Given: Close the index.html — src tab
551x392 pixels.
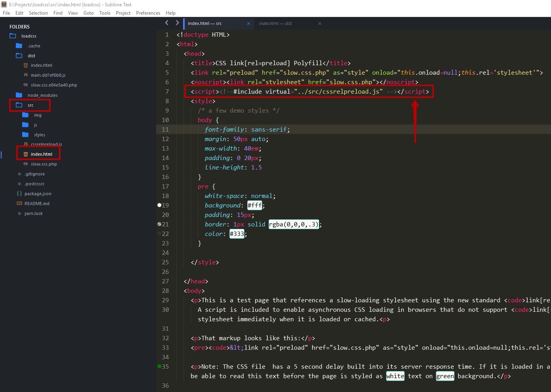Looking at the screenshot, I should pos(248,23).
